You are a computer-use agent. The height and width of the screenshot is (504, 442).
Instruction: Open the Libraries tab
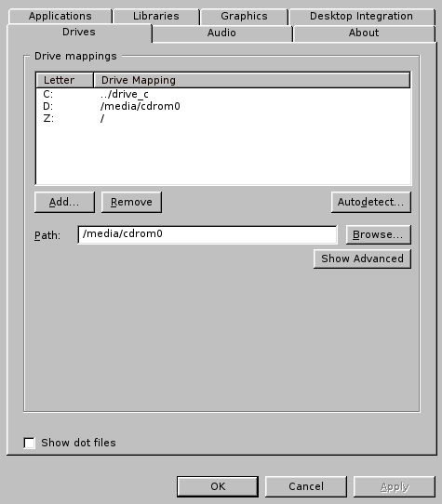point(156,16)
